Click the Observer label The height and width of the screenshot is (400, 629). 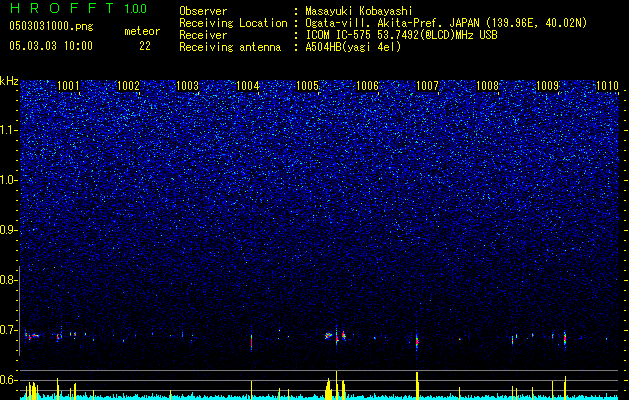point(203,11)
